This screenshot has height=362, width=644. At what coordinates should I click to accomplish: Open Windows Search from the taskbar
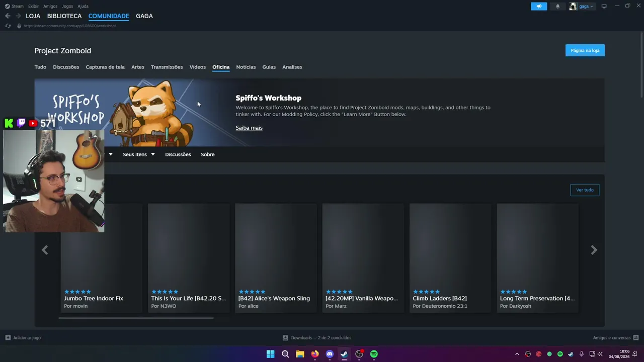[285, 354]
